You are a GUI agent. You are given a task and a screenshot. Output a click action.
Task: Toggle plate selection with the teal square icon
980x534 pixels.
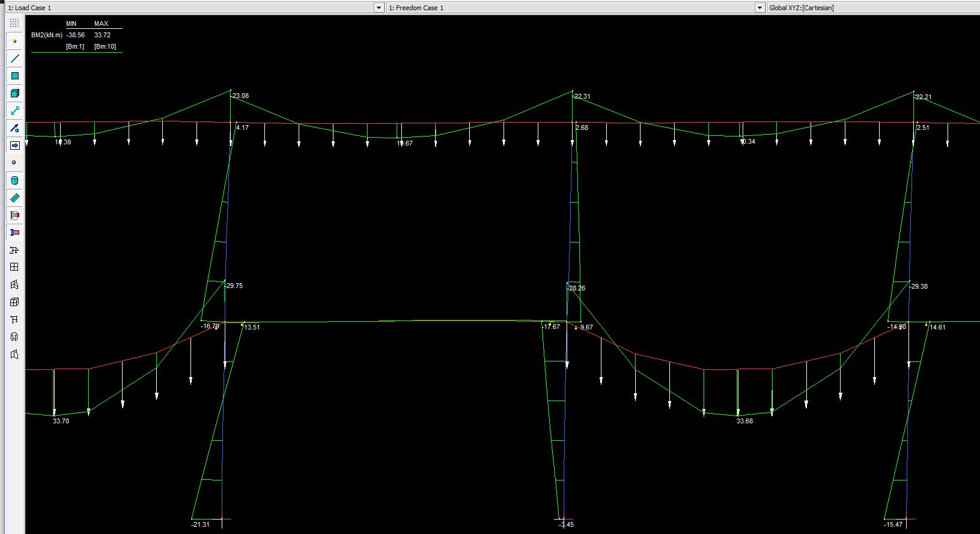(x=14, y=76)
